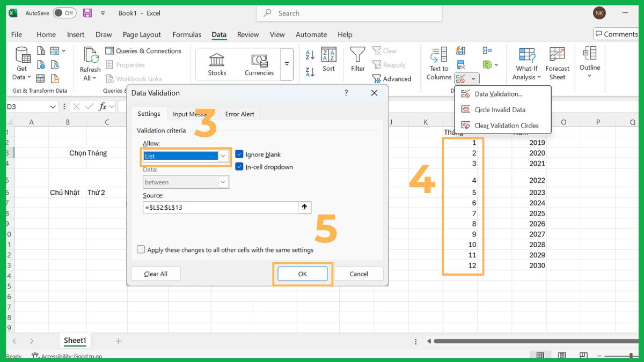Screen dimensions: 644x362
Task: Uncheck the Ignore blank checkbox
Action: (239, 154)
